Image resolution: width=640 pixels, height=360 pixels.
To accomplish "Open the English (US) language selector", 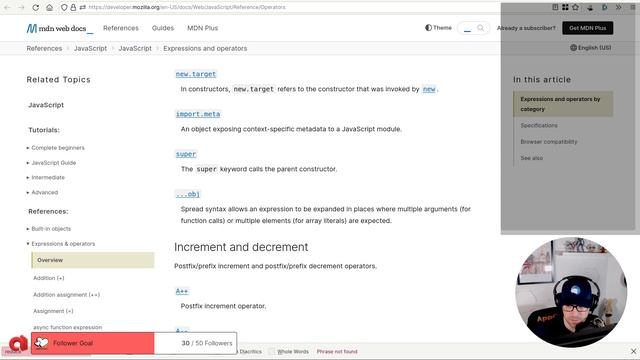I will coord(591,48).
